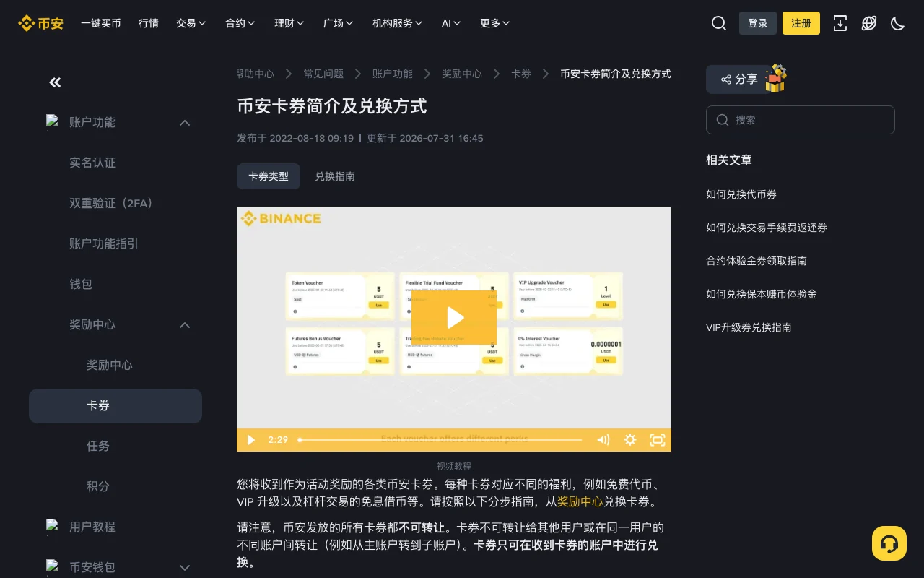Viewport: 924px width, 578px height.
Task: Click 一键买币 in the top menu
Action: (x=101, y=23)
